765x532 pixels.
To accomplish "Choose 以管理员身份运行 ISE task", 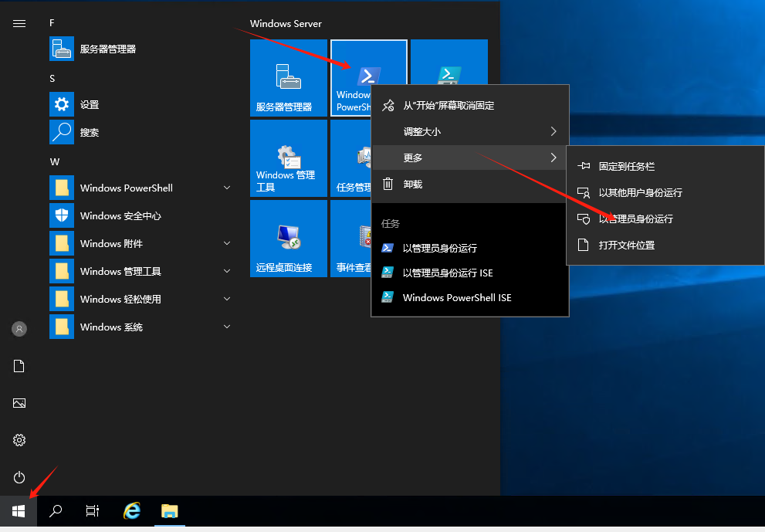I will [x=470, y=273].
